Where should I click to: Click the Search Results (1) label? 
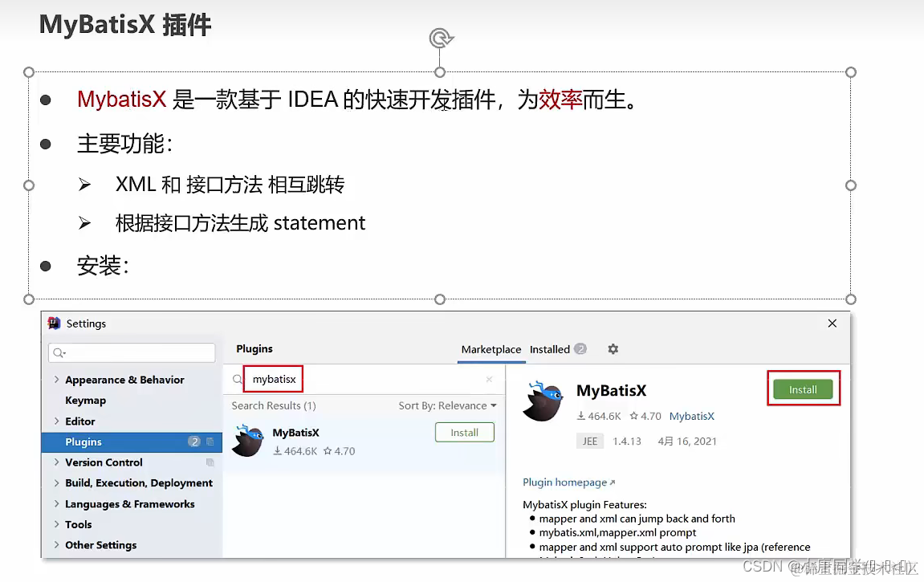click(274, 406)
